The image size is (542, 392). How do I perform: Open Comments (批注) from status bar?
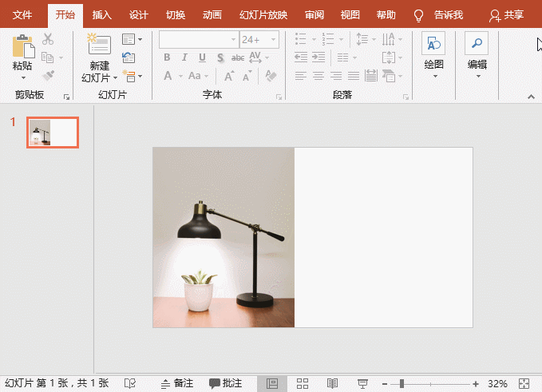coord(225,383)
